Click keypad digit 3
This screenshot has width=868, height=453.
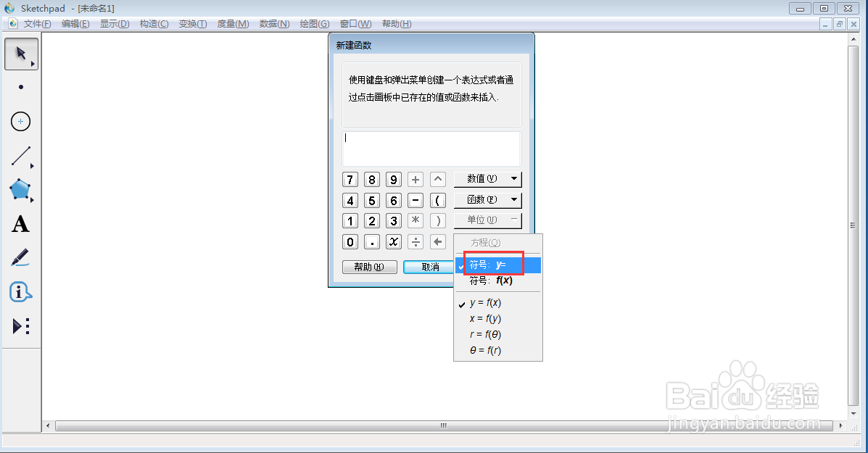pos(394,221)
